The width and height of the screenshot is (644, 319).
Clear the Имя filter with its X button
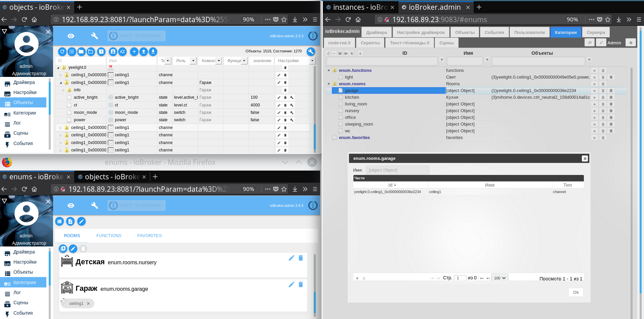pos(487,60)
